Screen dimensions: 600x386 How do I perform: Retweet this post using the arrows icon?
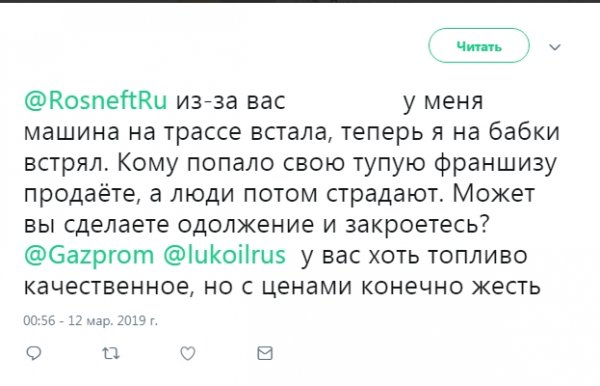pos(111,353)
